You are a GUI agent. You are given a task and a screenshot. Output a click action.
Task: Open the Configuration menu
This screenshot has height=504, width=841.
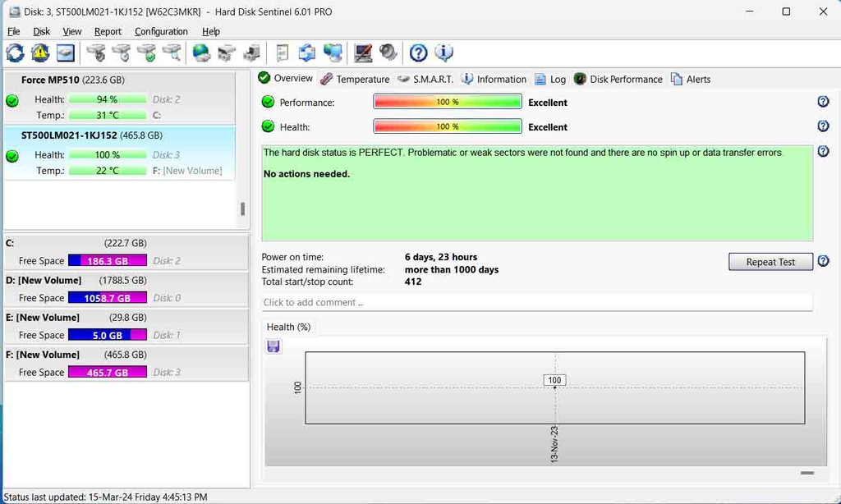tap(161, 31)
